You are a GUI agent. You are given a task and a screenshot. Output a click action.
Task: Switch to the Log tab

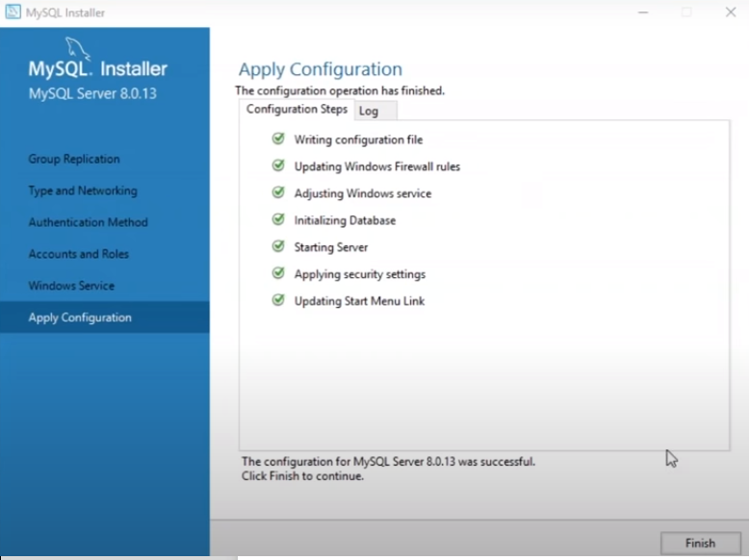[369, 111]
